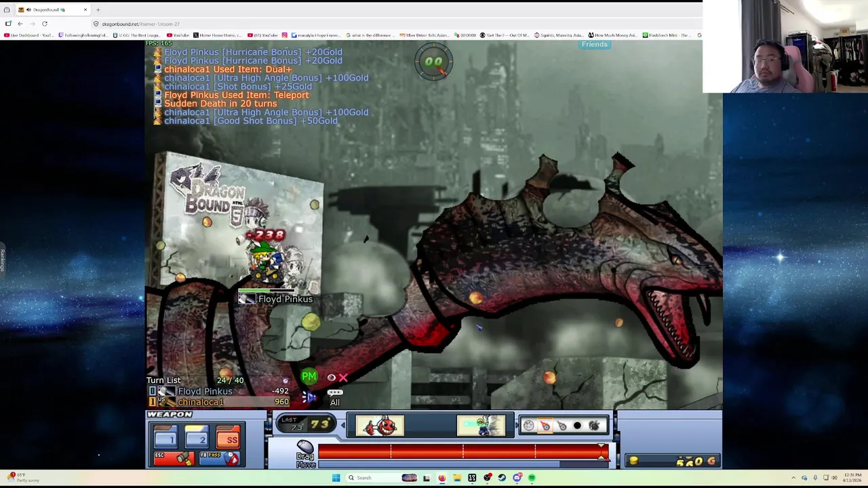Expand the system tray hidden icons chevron

793,478
